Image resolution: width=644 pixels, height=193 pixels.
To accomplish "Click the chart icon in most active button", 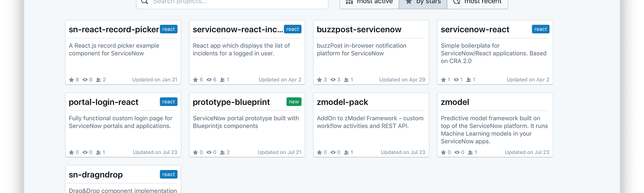I will tap(349, 2).
